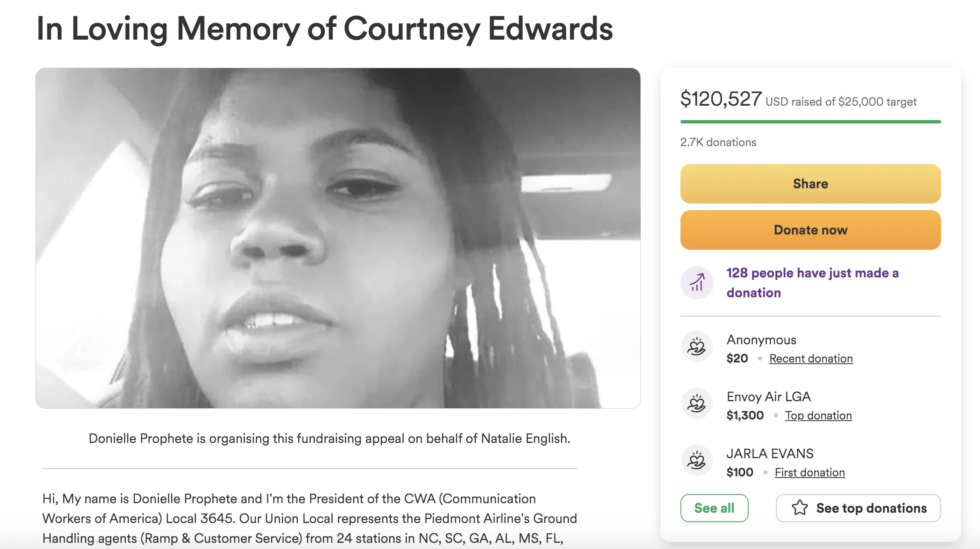Image resolution: width=980 pixels, height=549 pixels.
Task: Click the Share button
Action: click(x=810, y=184)
